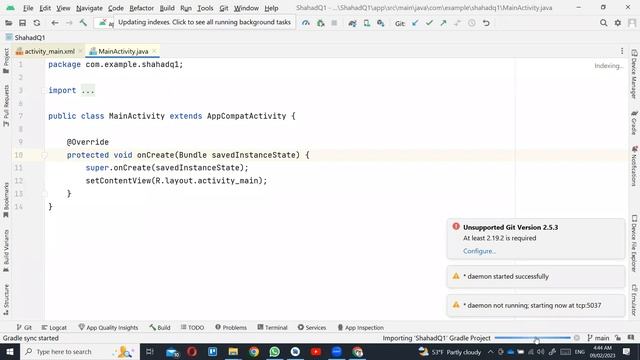Open WhatsApp from taskbar

(275, 351)
